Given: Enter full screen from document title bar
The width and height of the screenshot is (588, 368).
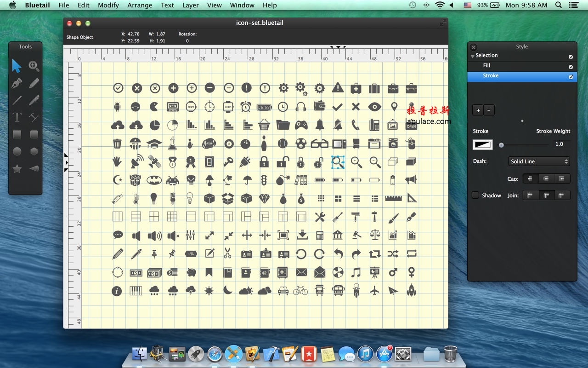Looking at the screenshot, I should 443,23.
